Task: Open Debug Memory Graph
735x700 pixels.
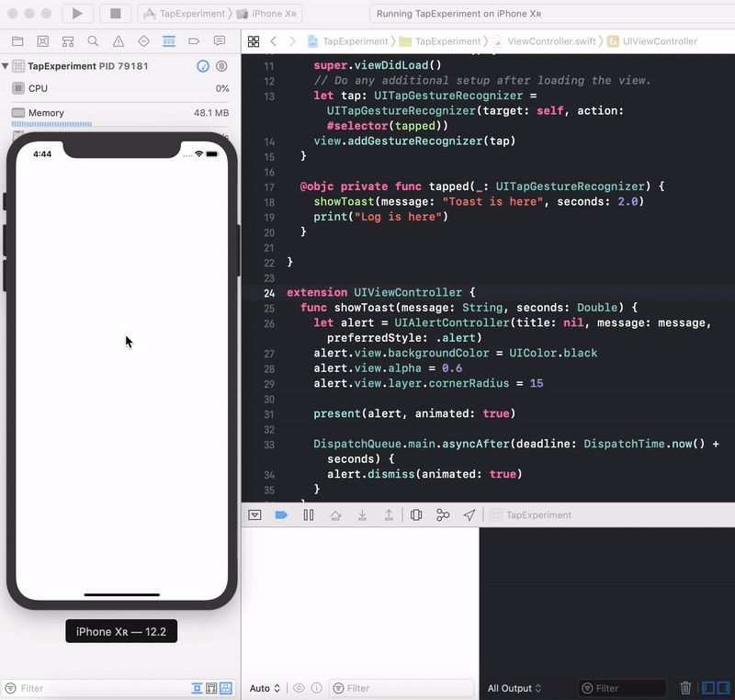Action: (443, 515)
